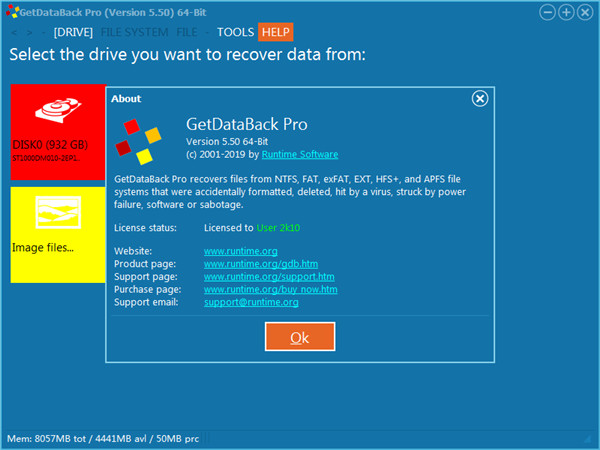Open the www.runtime.org/buy_now.htm purchase link
600x450 pixels.
271,289
